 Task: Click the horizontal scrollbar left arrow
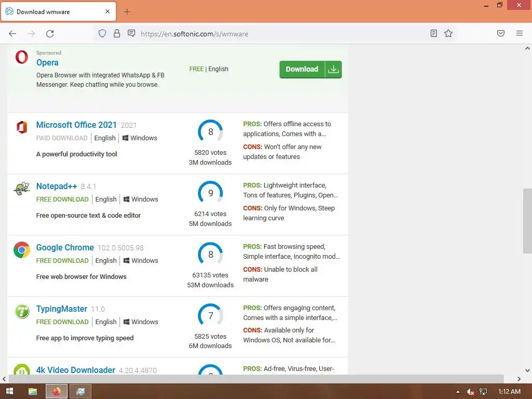[4, 379]
